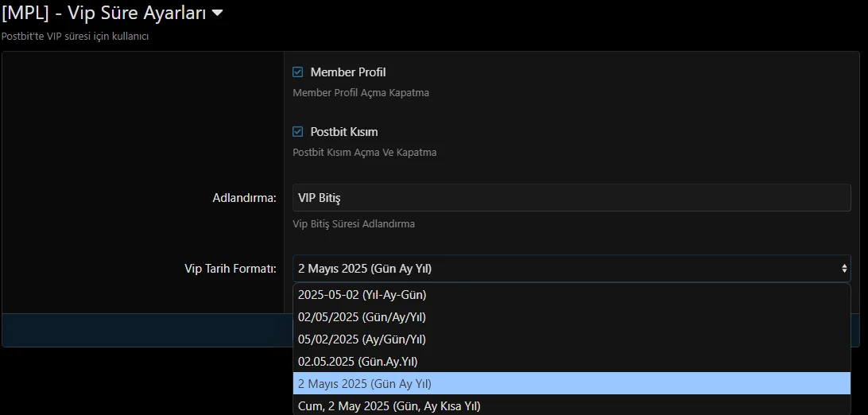The height and width of the screenshot is (415, 868).
Task: Click the Vip Bitiş Süresi Adlandırma hint
Action: (x=354, y=224)
